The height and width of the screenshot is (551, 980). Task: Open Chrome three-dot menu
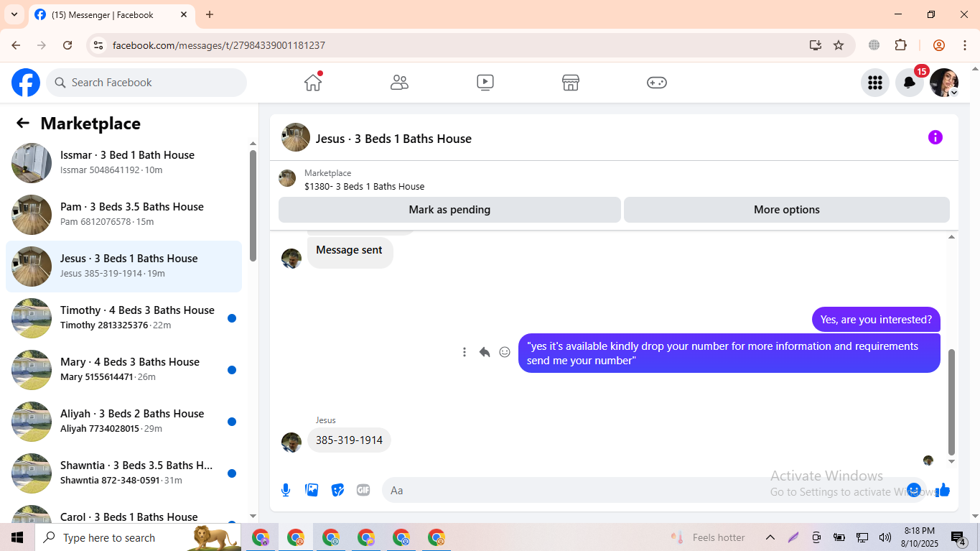coord(965,45)
